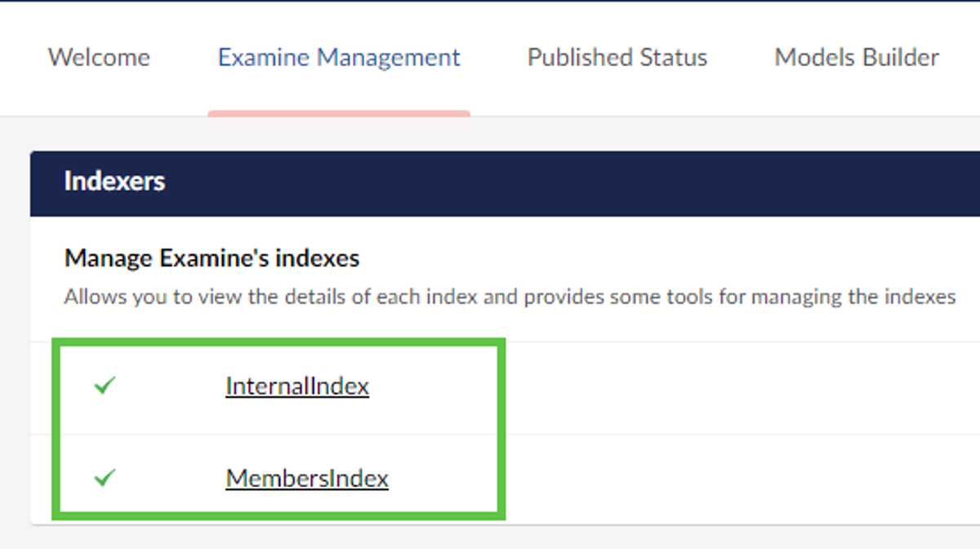This screenshot has height=549, width=980.
Task: Open the Welcome tab
Action: pyautogui.click(x=99, y=57)
